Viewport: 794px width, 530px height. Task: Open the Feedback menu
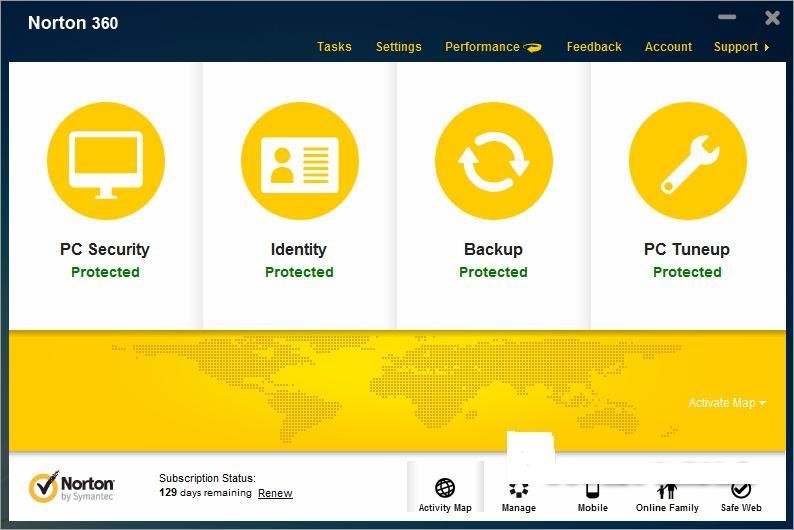[x=594, y=47]
